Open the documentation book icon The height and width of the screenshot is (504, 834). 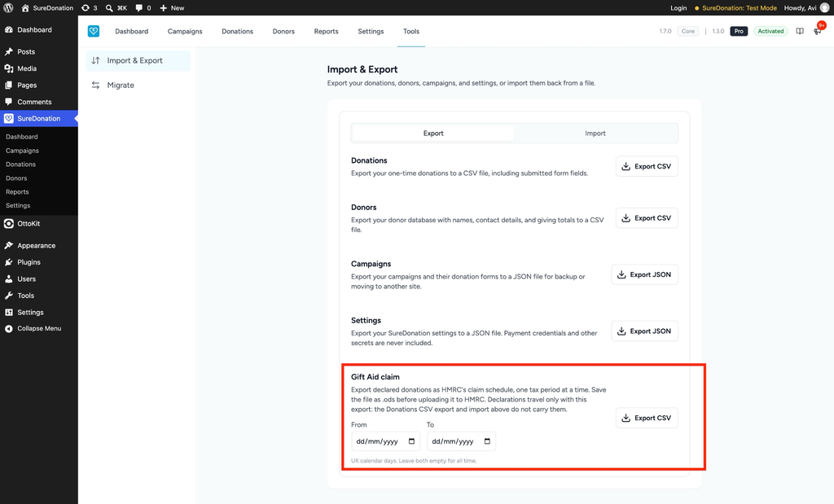pos(800,32)
